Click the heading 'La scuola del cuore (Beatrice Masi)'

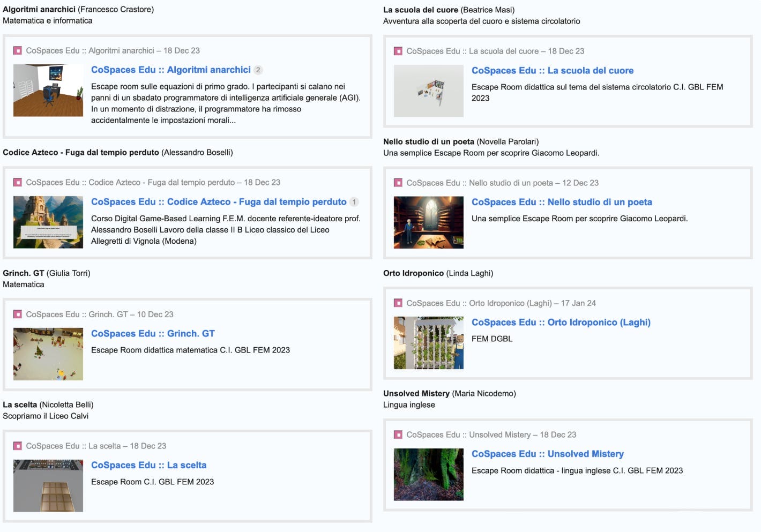[x=449, y=10]
